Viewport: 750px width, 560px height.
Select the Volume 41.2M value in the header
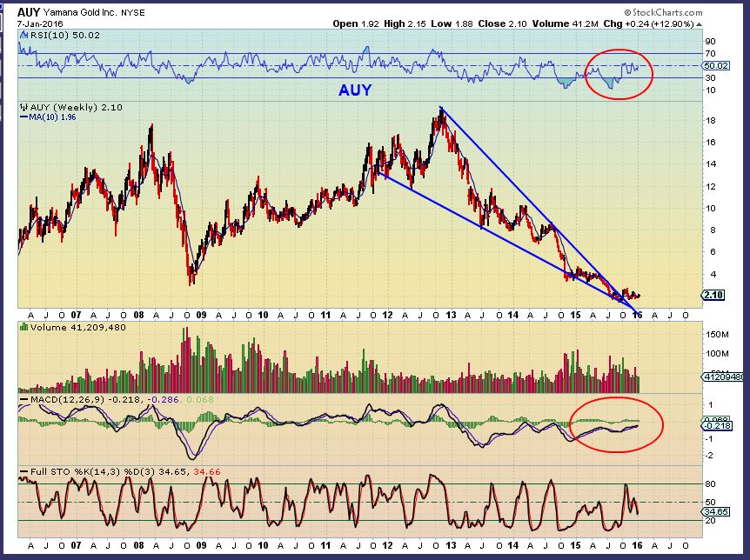pyautogui.click(x=566, y=23)
